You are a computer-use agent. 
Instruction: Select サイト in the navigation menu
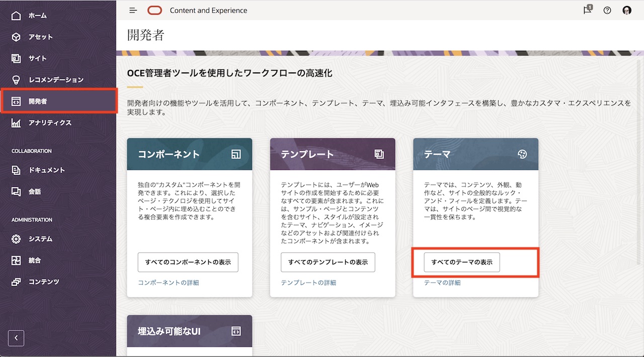click(38, 58)
